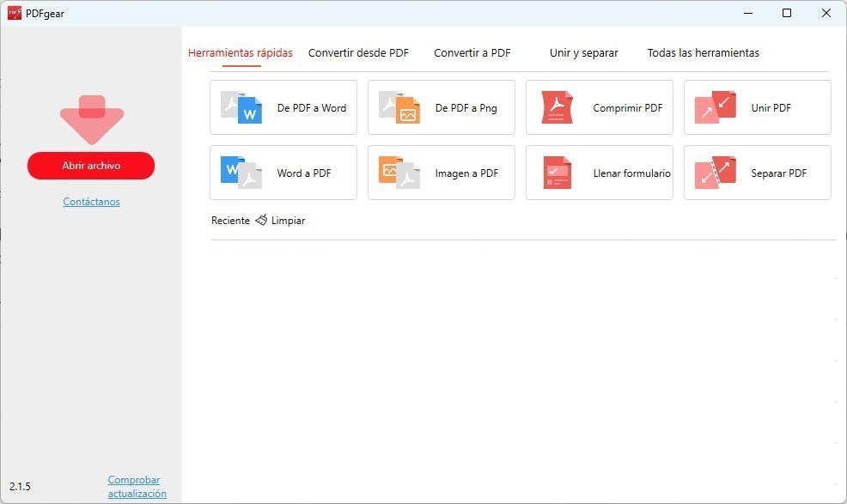Viewport: 847px width, 504px height.
Task: Select the De PDF a Word tool
Action: [283, 107]
